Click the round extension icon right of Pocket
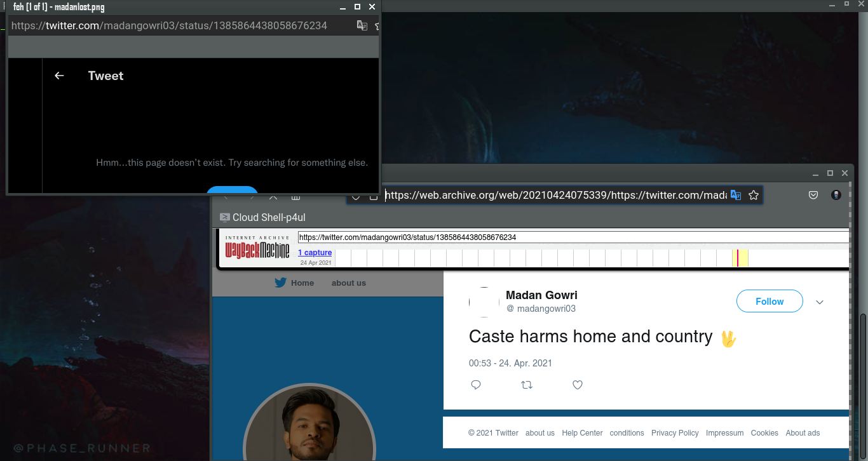Viewport: 868px width, 461px height. click(836, 195)
